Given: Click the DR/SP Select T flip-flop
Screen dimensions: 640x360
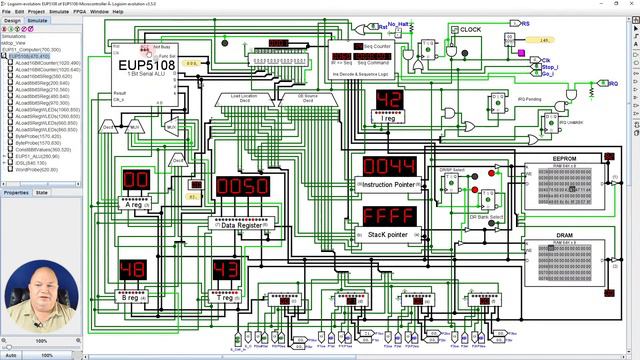Looking at the screenshot, I should tap(451, 183).
